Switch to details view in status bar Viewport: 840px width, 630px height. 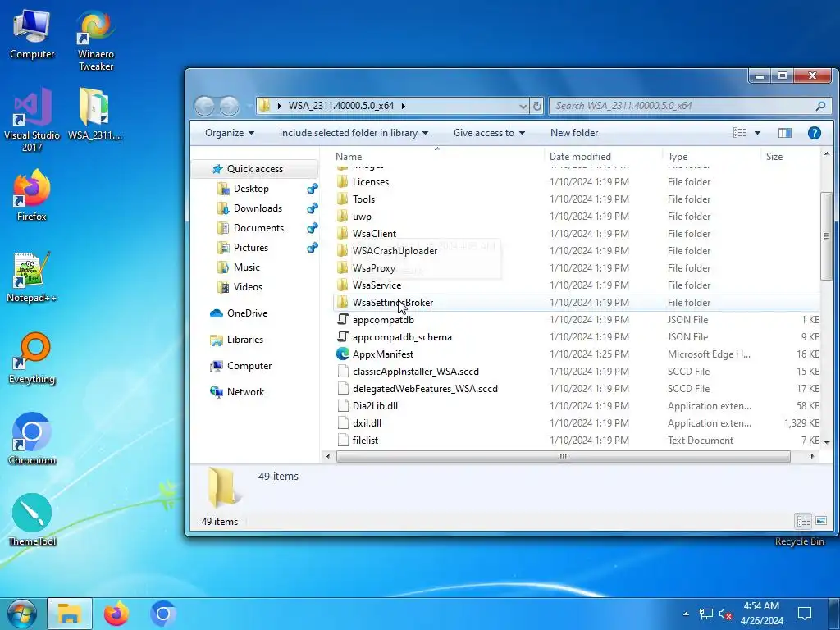point(804,521)
